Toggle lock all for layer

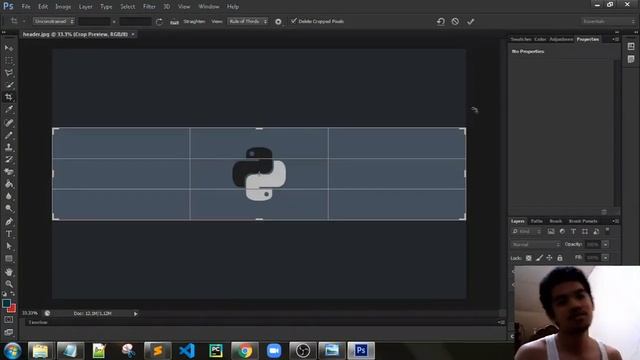(560, 258)
